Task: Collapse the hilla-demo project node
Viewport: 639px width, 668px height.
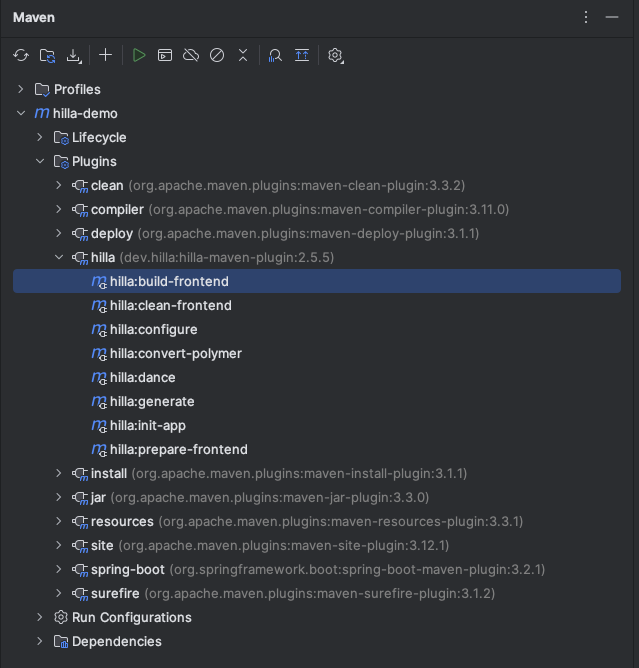Action: [x=21, y=113]
